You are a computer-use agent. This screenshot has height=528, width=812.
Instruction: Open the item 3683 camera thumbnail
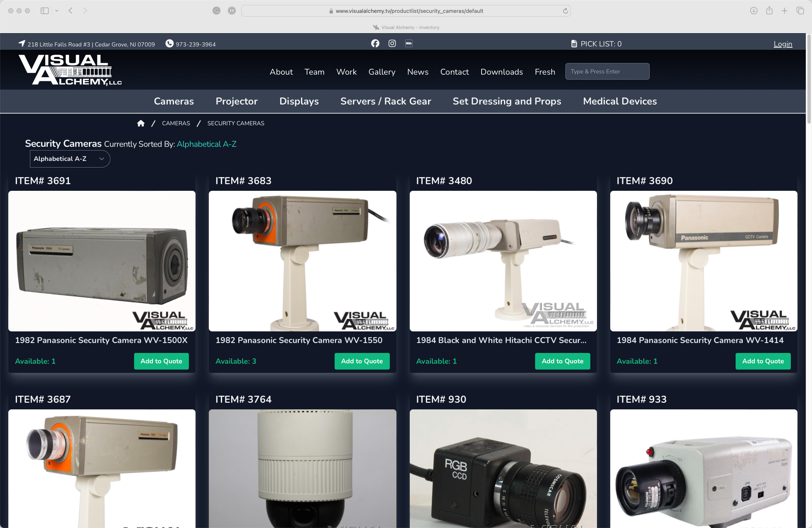(303, 261)
